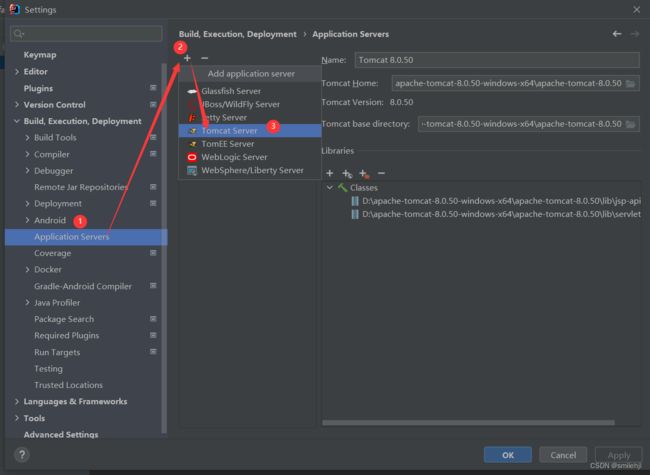Click the settings tree vertical scrollbar

tap(164, 249)
